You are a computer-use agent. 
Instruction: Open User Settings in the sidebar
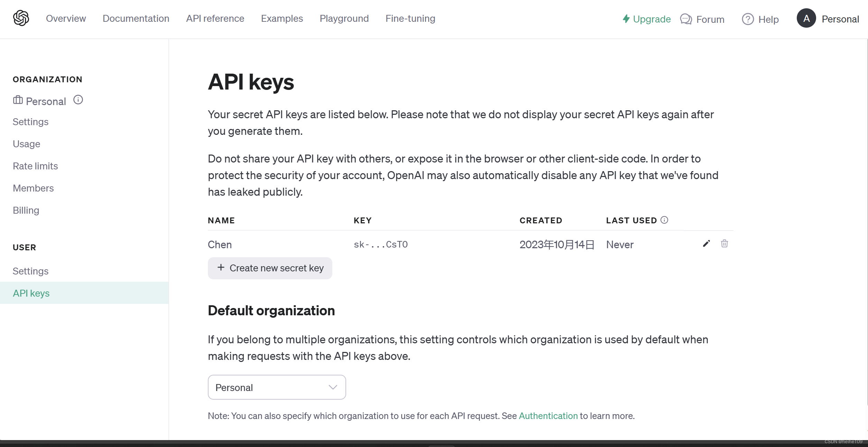[x=30, y=271]
